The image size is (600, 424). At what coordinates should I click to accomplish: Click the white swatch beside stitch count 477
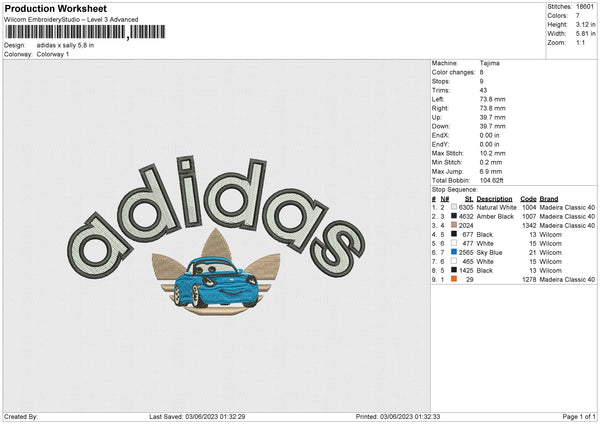[x=454, y=243]
